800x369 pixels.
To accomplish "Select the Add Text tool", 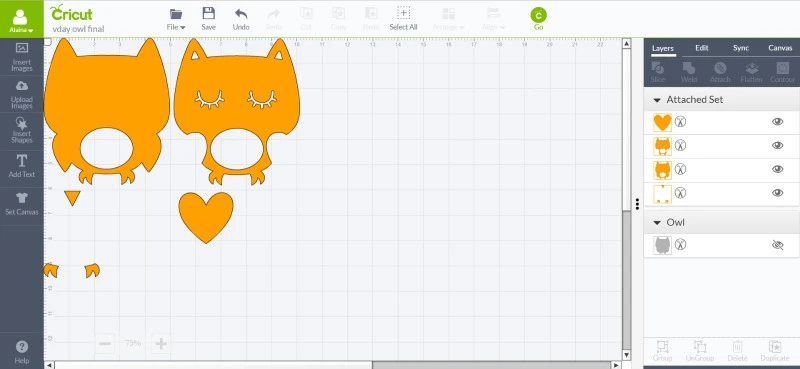I will 21,166.
